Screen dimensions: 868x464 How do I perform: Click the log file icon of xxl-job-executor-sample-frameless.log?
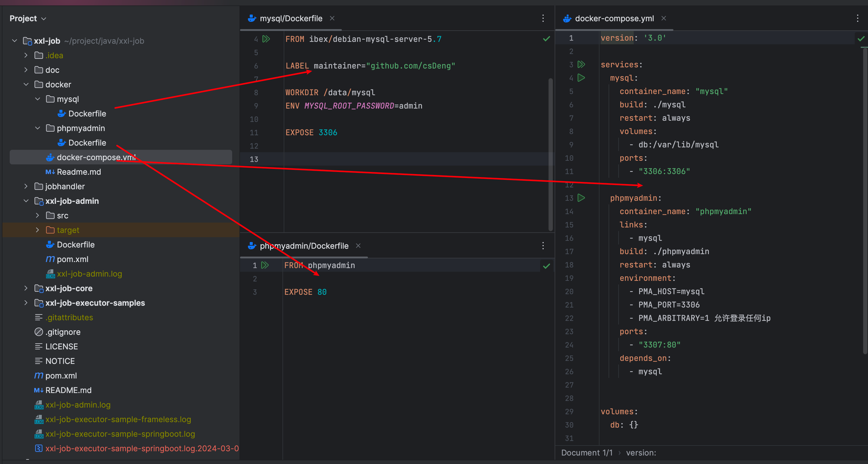click(39, 419)
